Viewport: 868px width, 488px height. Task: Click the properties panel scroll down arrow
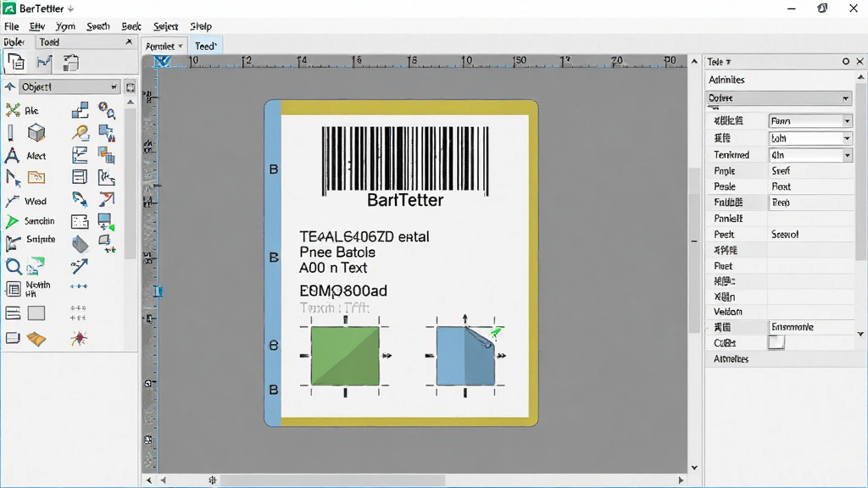[860, 334]
